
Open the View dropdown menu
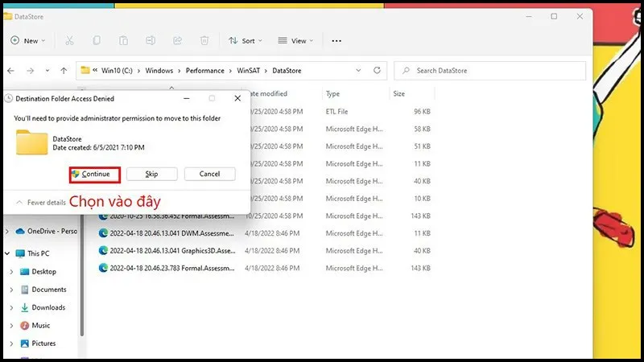[296, 40]
